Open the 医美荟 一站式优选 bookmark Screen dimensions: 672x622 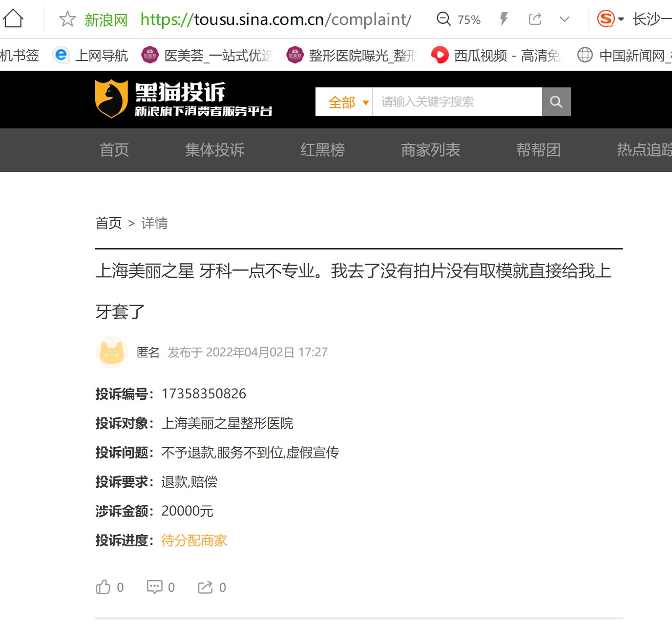tap(206, 55)
